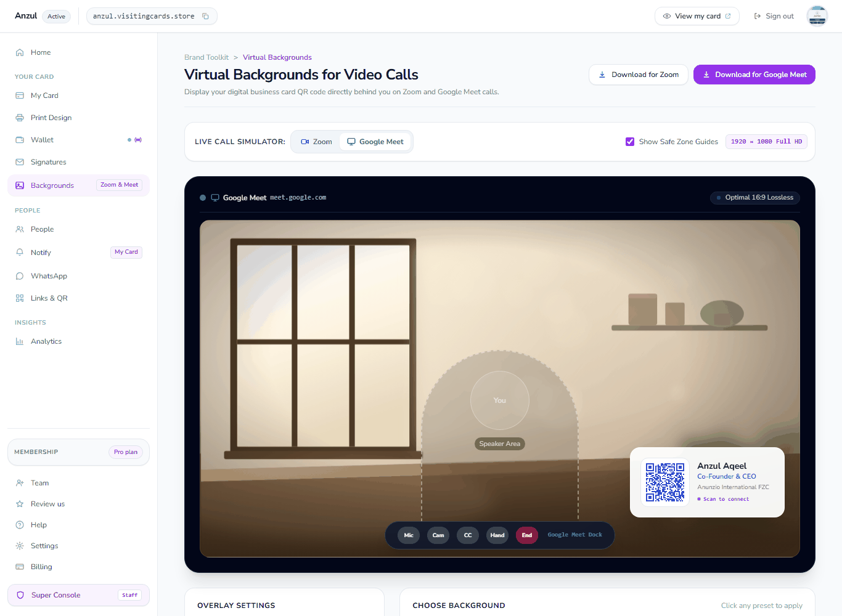
Task: Click the Optimal 16:9 Lossless badge
Action: coord(754,198)
